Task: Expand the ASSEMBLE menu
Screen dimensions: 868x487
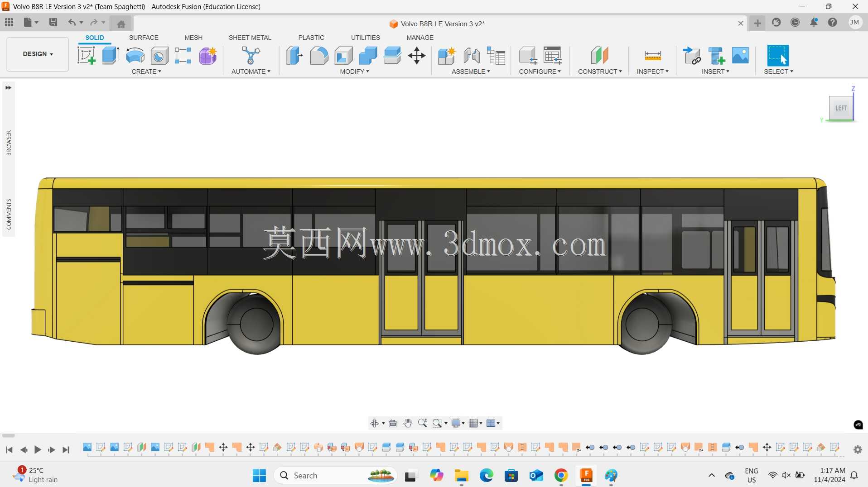Action: [471, 72]
